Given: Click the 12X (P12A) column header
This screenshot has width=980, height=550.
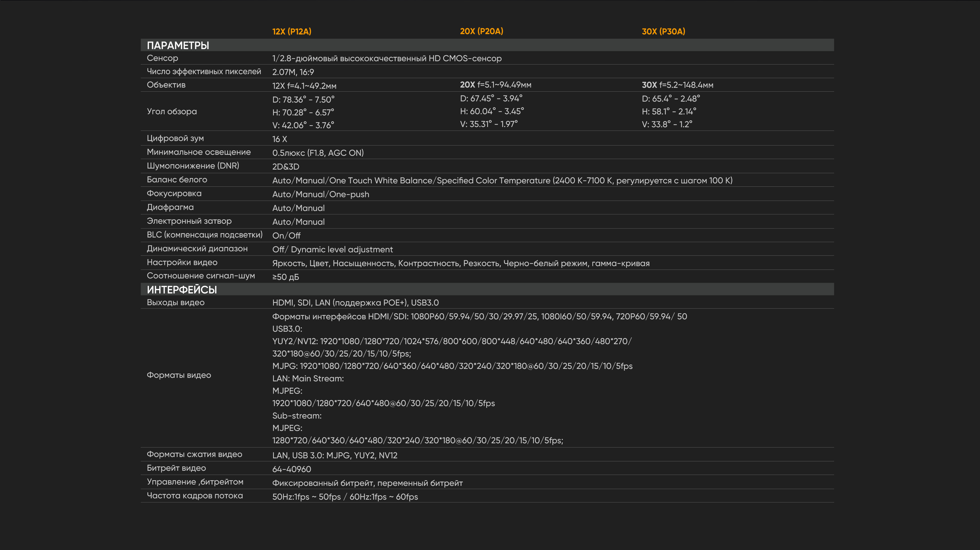Looking at the screenshot, I should (x=292, y=32).
